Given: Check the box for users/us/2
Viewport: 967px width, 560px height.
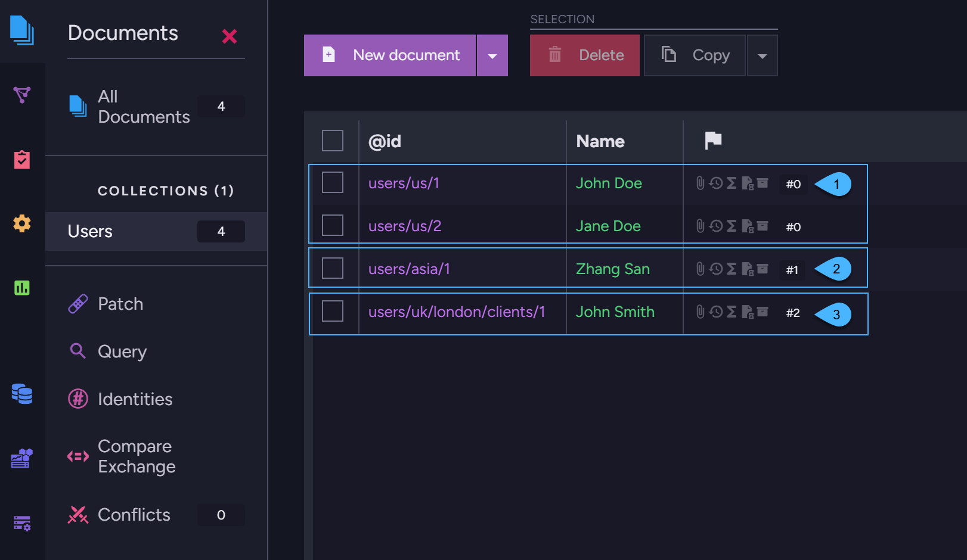Looking at the screenshot, I should pyautogui.click(x=333, y=225).
